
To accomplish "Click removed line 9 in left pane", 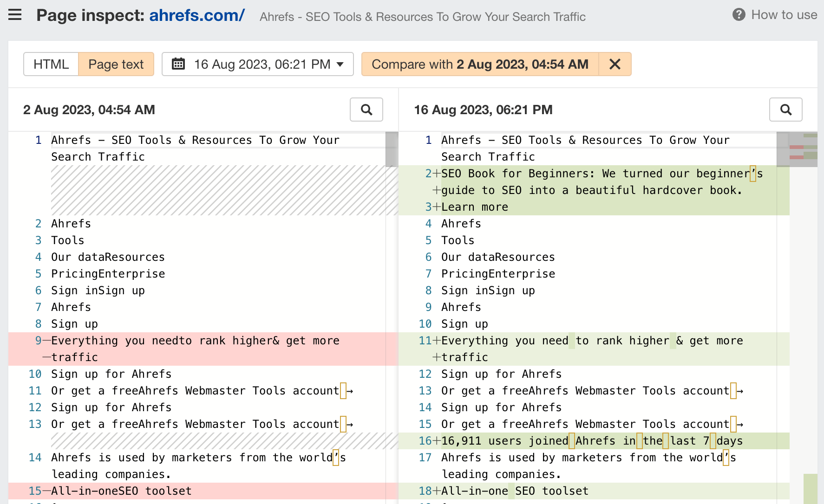I will point(195,341).
